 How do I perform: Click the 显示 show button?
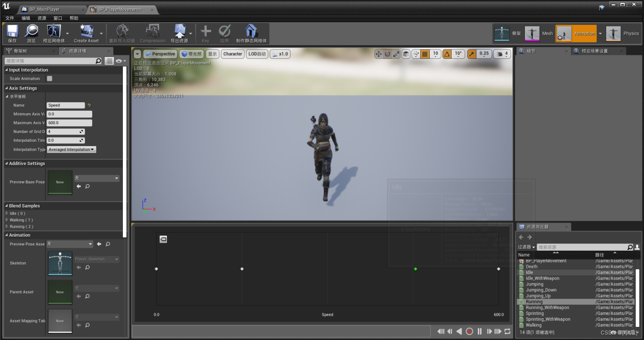(x=213, y=54)
